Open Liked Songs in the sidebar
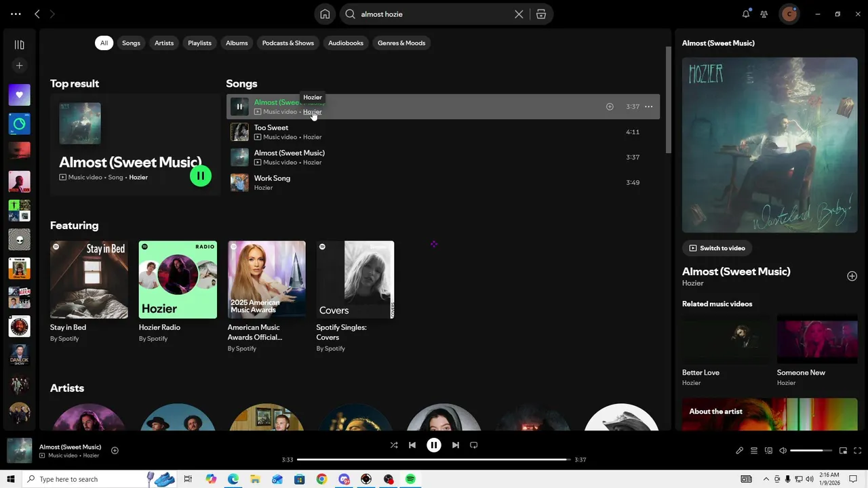The width and height of the screenshot is (868, 488). coord(19,95)
